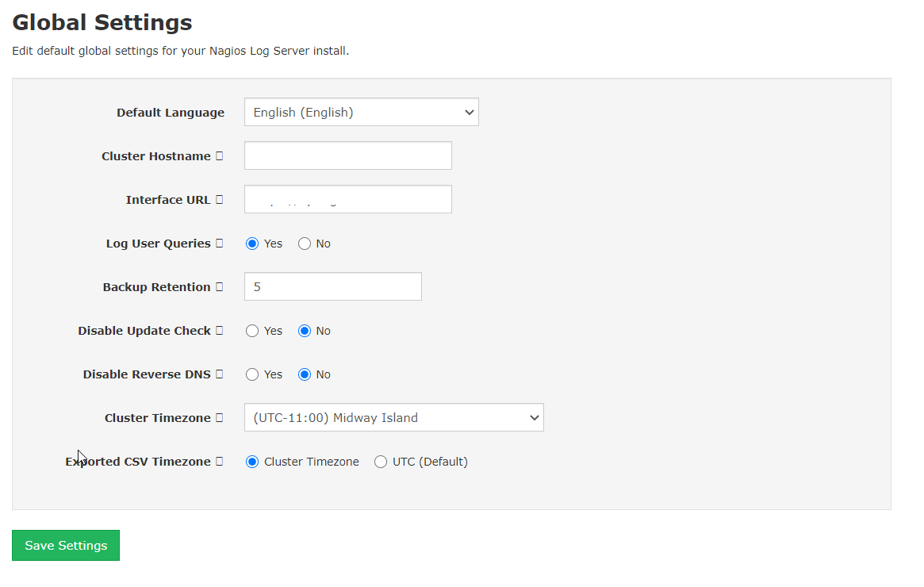Choose UTC (Default) for exported CSV timezone
The width and height of the screenshot is (924, 587).
point(381,462)
